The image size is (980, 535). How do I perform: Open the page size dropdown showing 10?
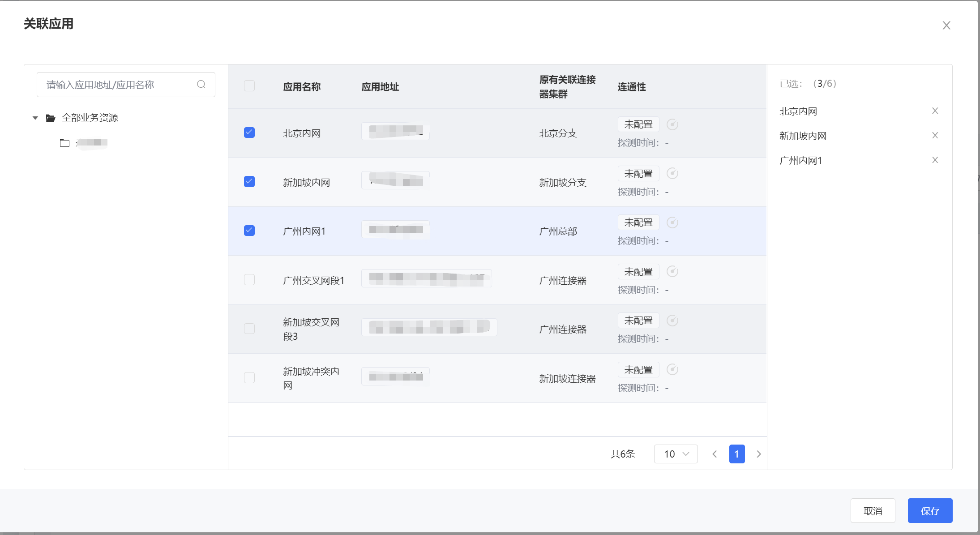click(676, 454)
